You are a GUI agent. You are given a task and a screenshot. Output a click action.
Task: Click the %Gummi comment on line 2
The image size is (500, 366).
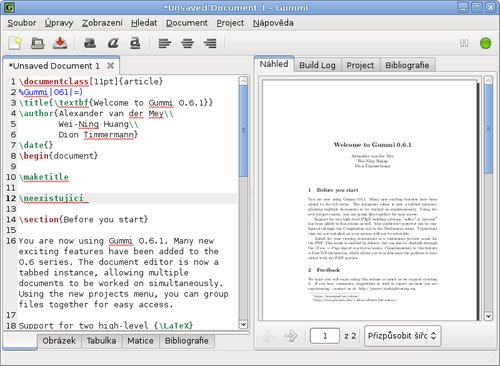click(x=51, y=92)
